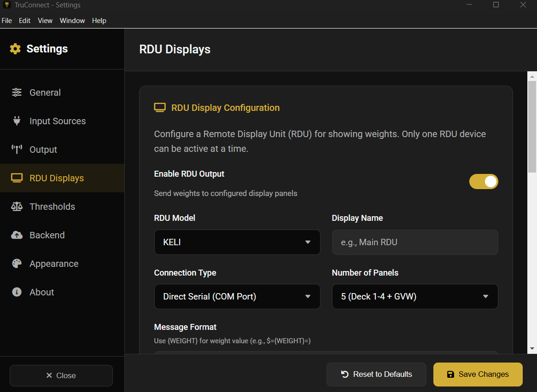537x392 pixels.
Task: Open the RDU Model dropdown showing KELI
Action: [x=237, y=242]
